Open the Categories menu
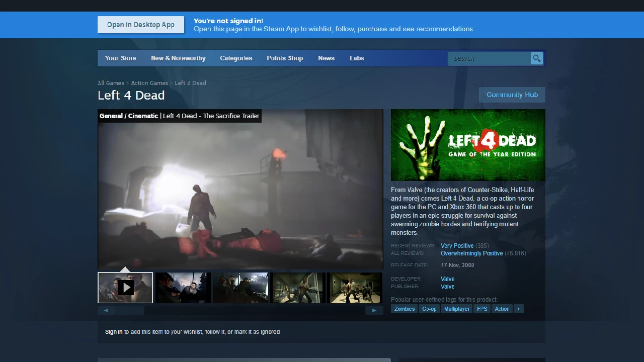Viewport: 644px width, 362px height. [x=236, y=58]
